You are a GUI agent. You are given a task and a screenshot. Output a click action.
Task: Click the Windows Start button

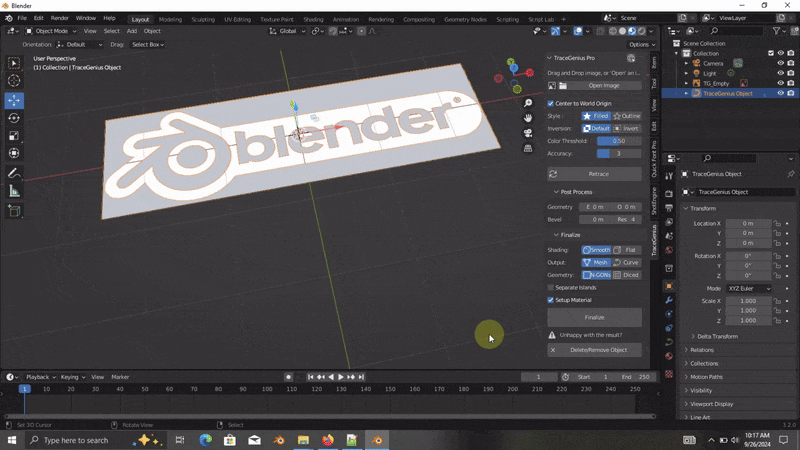(x=12, y=440)
